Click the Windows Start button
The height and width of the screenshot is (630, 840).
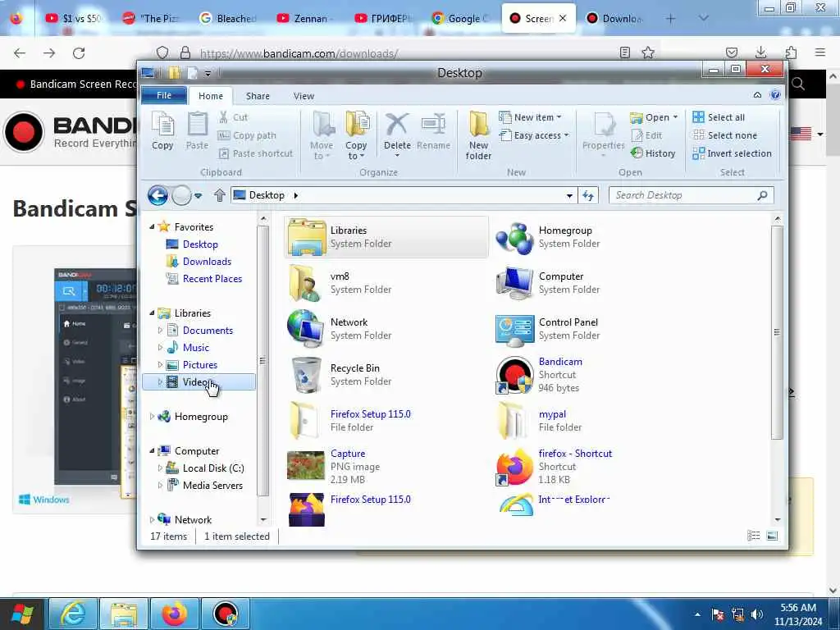21,614
